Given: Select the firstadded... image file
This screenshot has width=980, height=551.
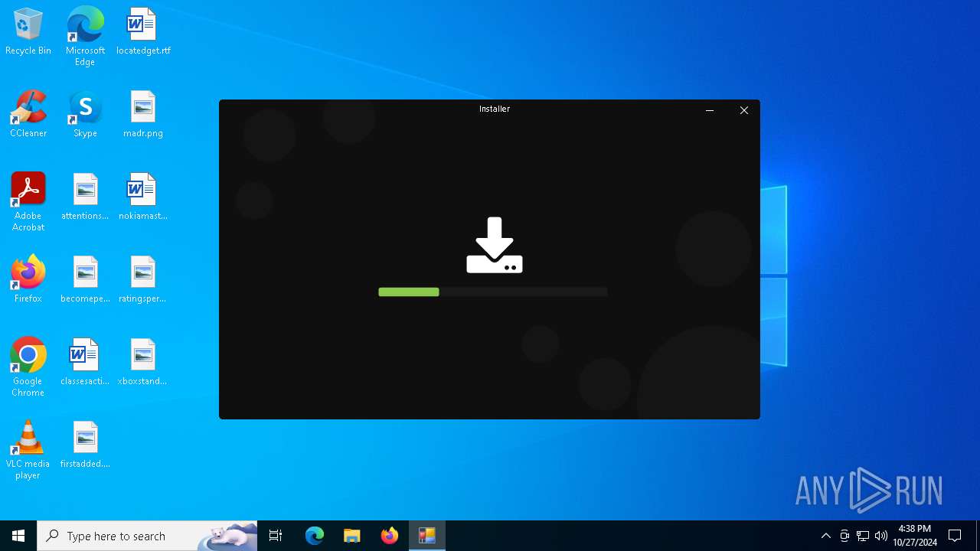Looking at the screenshot, I should (85, 445).
